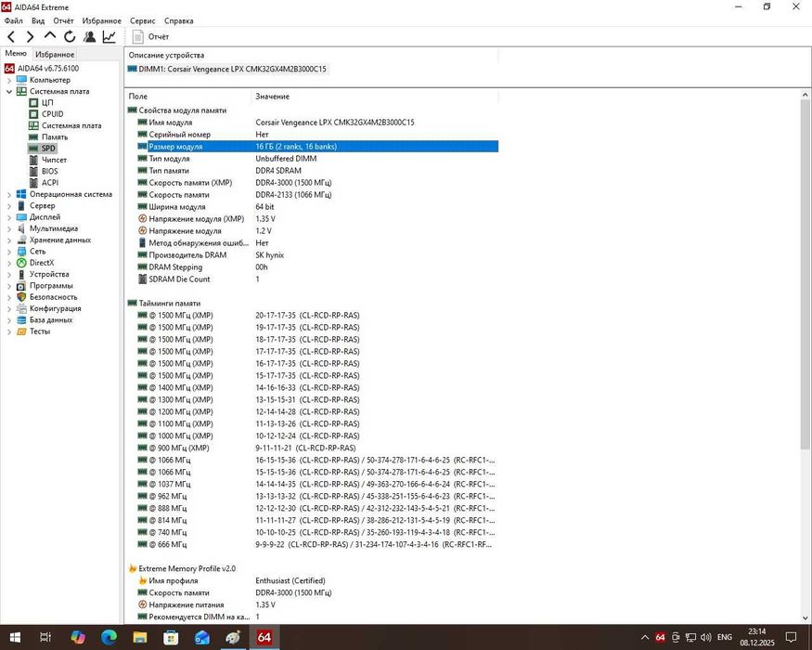Open the Справка menu

click(x=179, y=20)
